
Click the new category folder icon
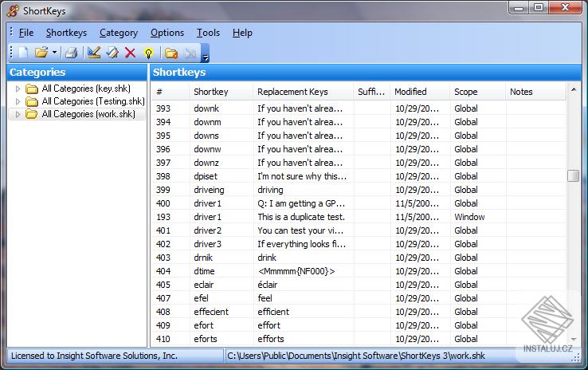(171, 53)
